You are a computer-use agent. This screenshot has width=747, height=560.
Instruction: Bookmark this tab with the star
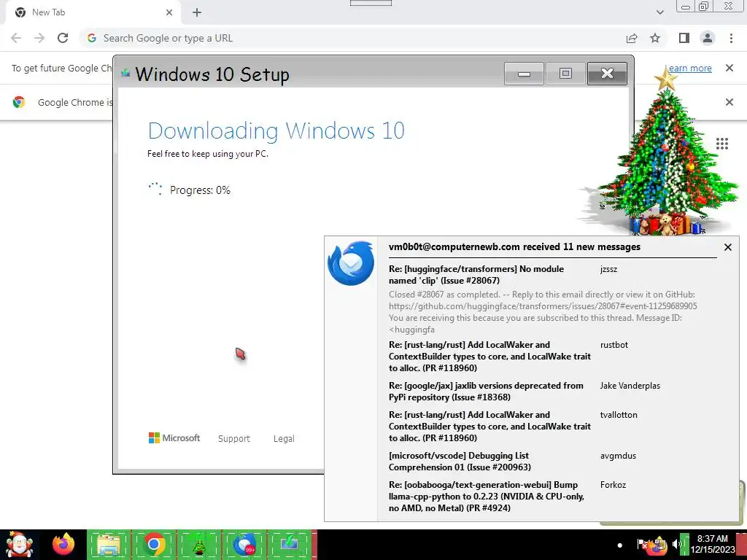655,38
